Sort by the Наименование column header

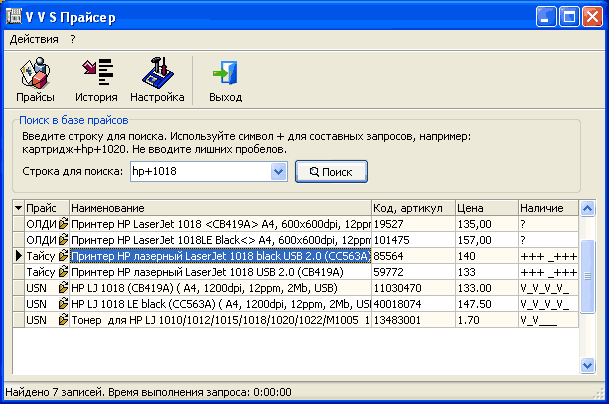(218, 207)
